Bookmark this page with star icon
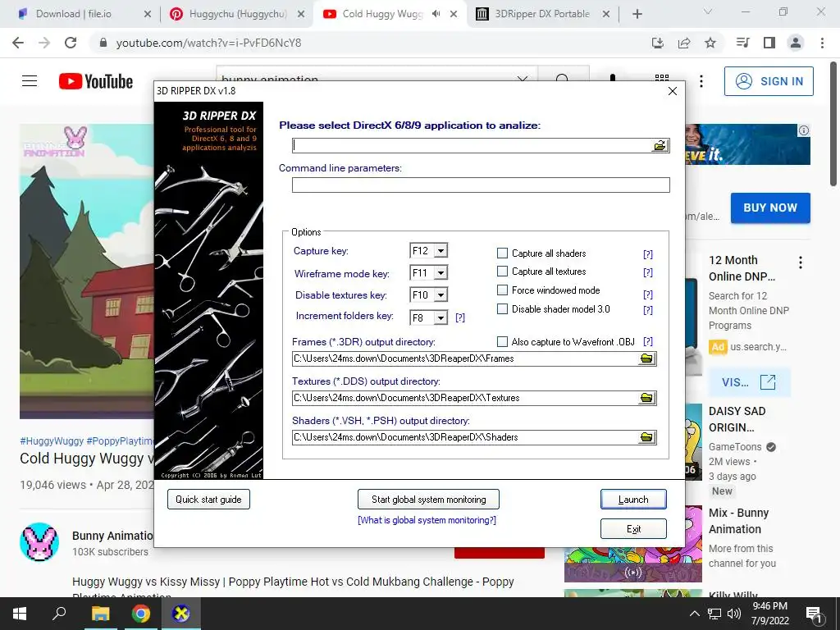The height and width of the screenshot is (630, 840). pos(710,43)
